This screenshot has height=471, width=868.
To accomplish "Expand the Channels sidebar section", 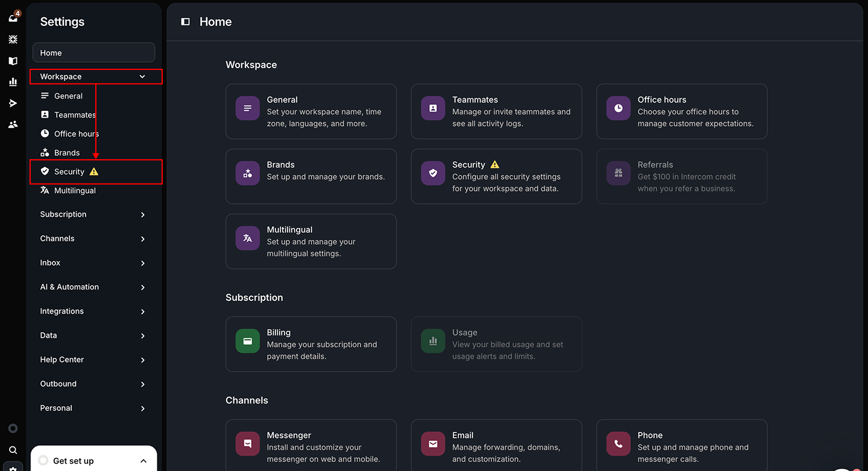I will (x=93, y=239).
